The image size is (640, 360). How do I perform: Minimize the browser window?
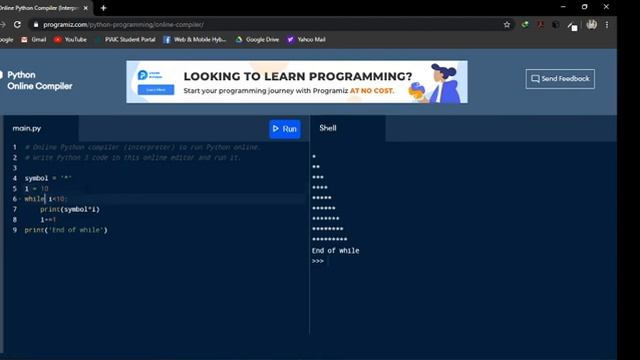tap(563, 7)
